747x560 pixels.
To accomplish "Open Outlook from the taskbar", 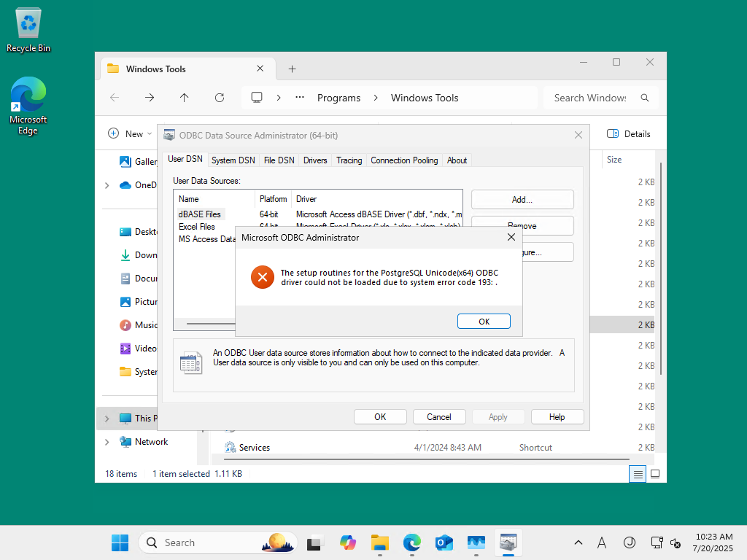I will pyautogui.click(x=444, y=542).
